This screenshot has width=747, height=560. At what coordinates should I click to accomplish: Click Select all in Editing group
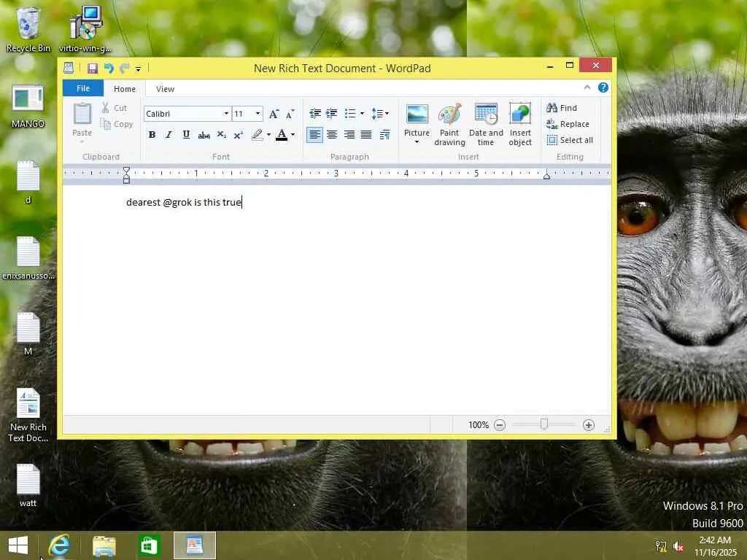[570, 140]
